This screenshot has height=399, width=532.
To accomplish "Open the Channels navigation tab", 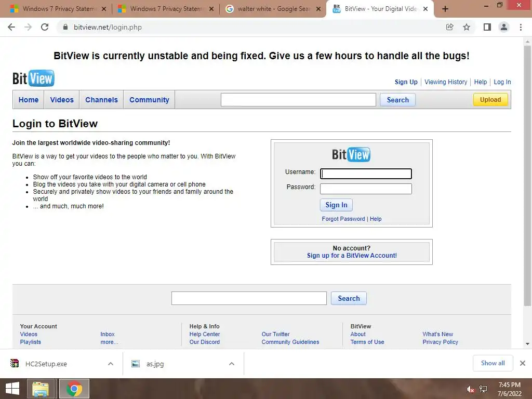I will pyautogui.click(x=101, y=100).
